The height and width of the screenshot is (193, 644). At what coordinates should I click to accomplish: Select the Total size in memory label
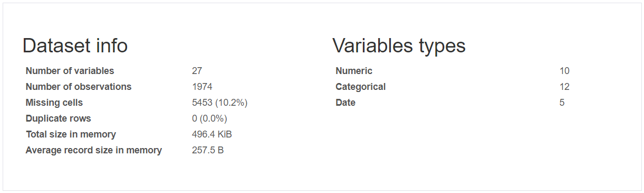[x=71, y=134]
